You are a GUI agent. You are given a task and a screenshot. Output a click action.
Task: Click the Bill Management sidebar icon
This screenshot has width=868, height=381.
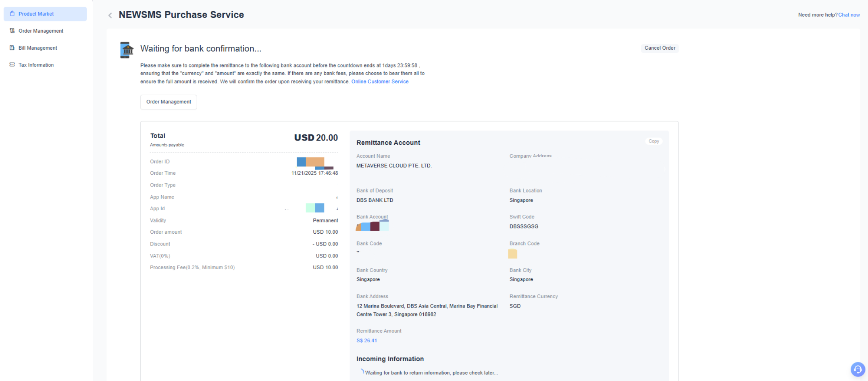click(x=12, y=48)
